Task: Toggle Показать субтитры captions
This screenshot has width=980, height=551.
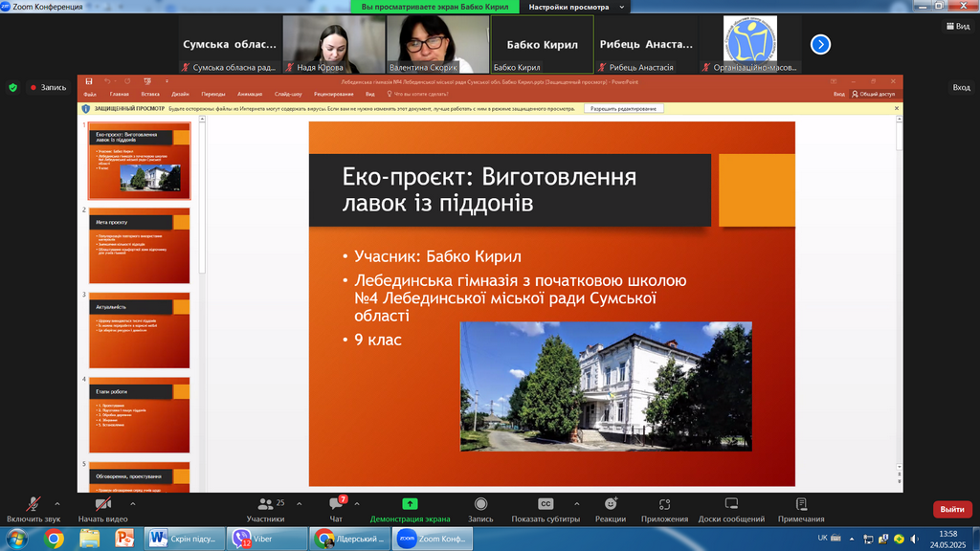Action: [546, 509]
